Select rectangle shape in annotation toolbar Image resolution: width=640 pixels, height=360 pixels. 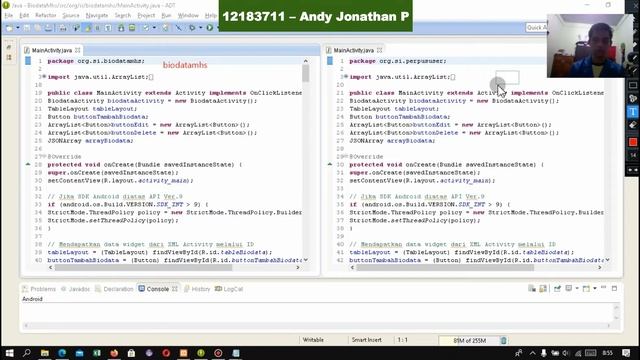[633, 85]
